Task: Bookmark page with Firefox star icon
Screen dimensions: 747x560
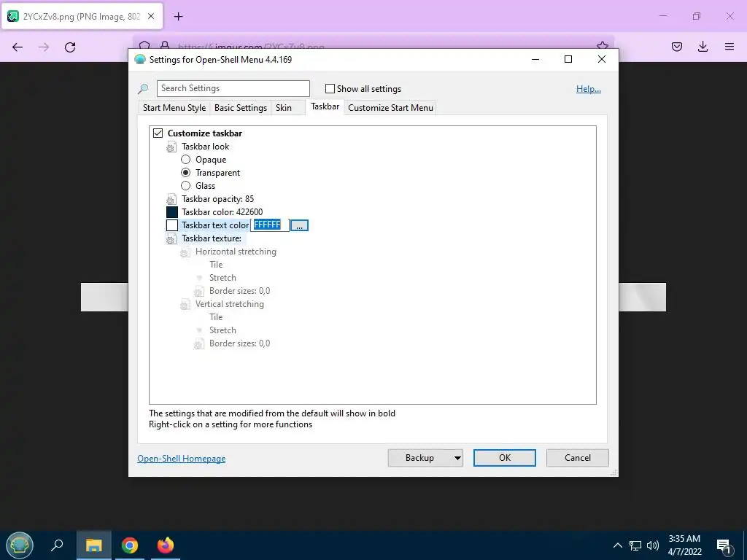Action: 602,44
